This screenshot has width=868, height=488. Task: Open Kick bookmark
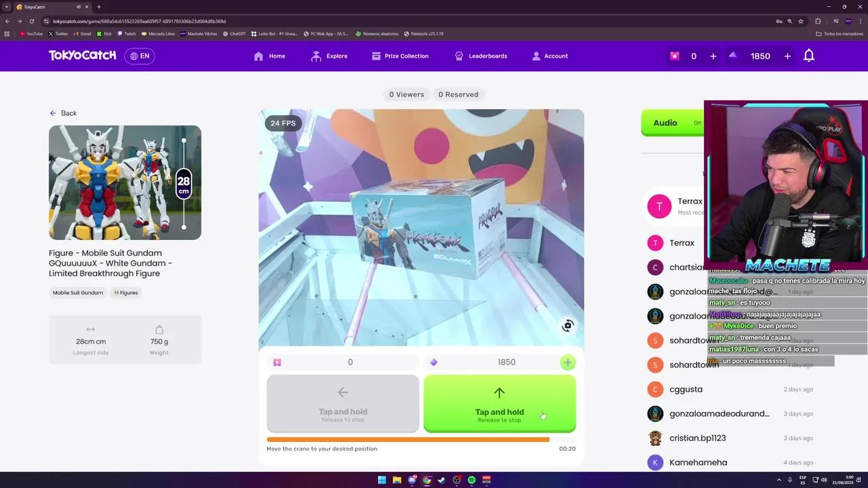(x=104, y=33)
